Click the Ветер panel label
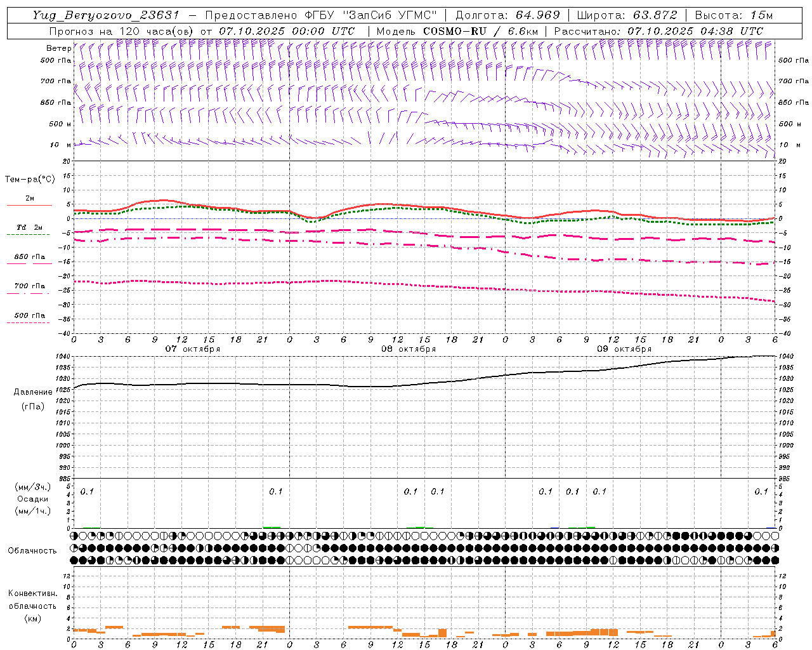The height and width of the screenshot is (650, 812). pos(58,48)
